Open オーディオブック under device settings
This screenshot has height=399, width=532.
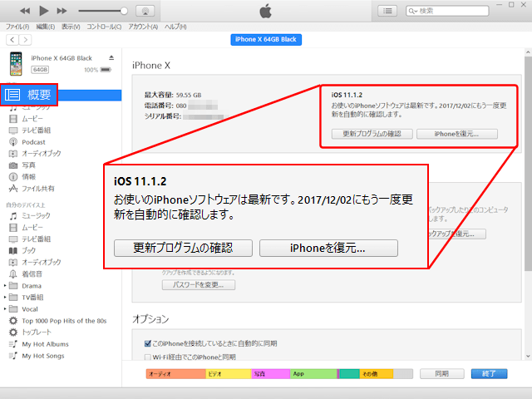pos(41,154)
